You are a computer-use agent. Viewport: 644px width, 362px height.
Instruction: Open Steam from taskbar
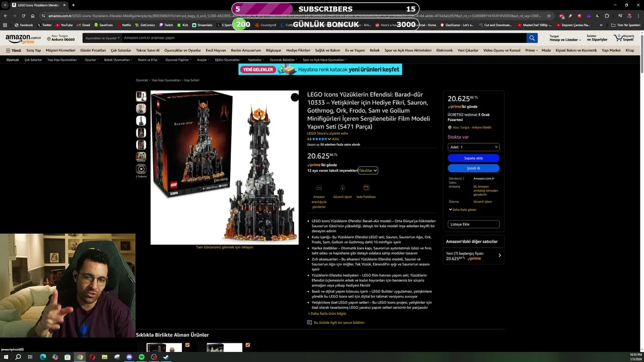coord(166,357)
